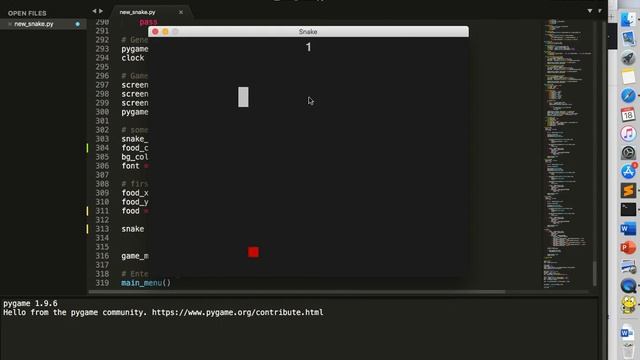Click the editor horizontal scrollbar
Viewport: 640px width, 360px height.
click(x=297, y=292)
